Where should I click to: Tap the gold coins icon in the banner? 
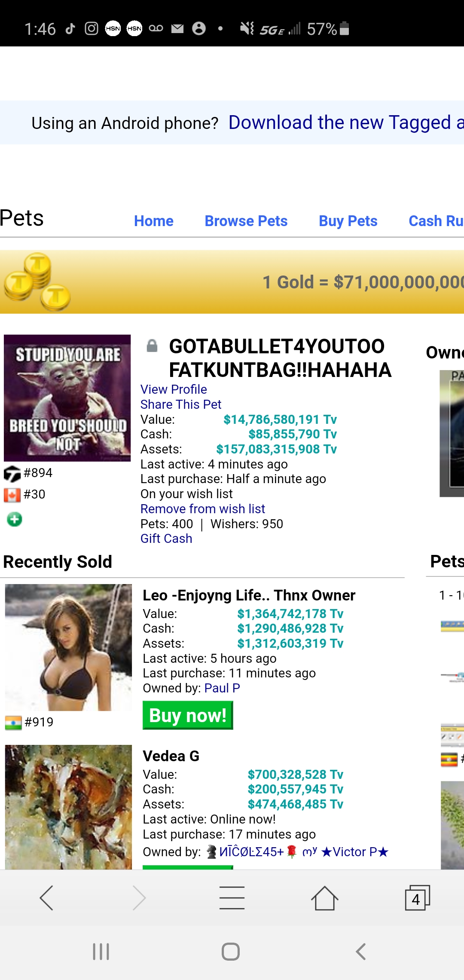tap(37, 282)
